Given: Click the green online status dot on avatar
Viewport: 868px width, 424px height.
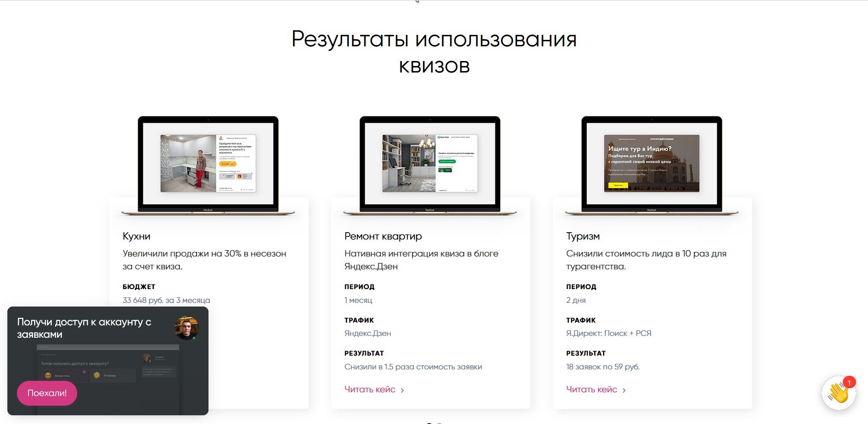Looking at the screenshot, I should pyautogui.click(x=194, y=338).
